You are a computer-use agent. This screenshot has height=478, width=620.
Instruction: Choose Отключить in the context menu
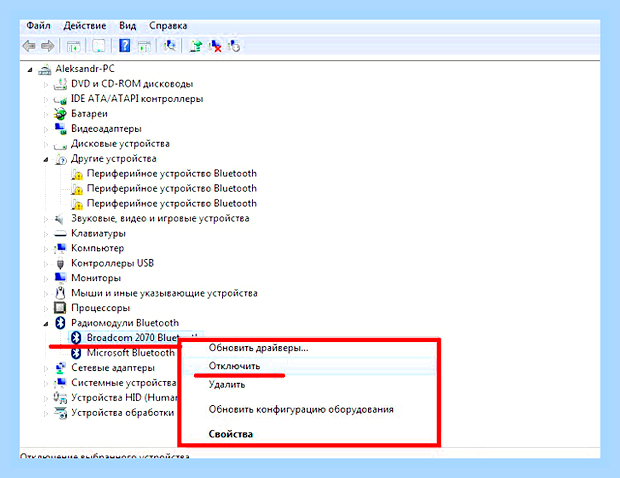click(x=234, y=366)
